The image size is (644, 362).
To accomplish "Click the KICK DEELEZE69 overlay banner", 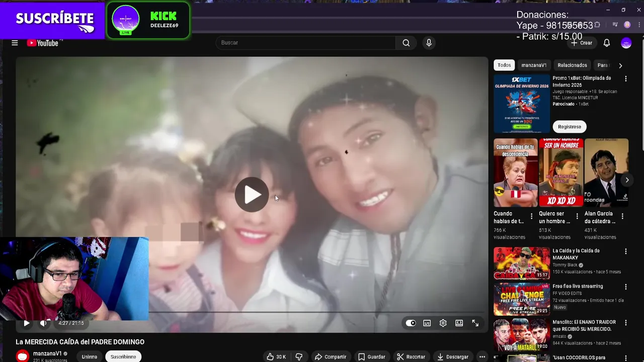I will pos(148,21).
